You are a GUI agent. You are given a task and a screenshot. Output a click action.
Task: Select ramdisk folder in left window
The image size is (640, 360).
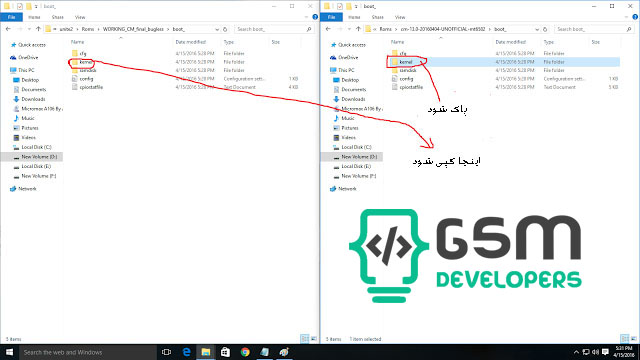[84, 70]
